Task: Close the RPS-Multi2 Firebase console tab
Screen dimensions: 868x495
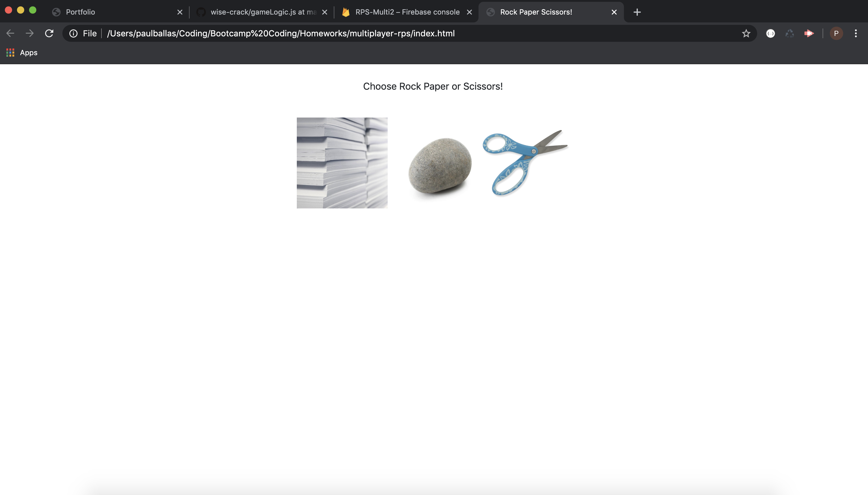Action: [469, 12]
